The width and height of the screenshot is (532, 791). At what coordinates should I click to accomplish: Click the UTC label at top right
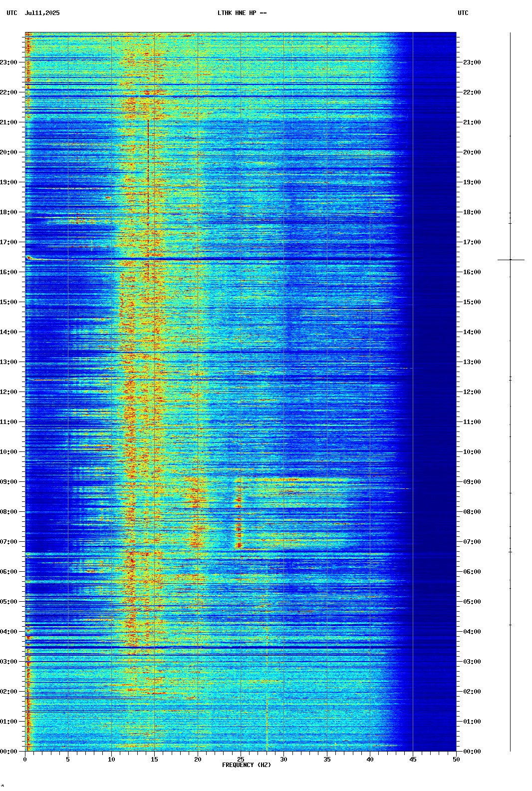463,13
